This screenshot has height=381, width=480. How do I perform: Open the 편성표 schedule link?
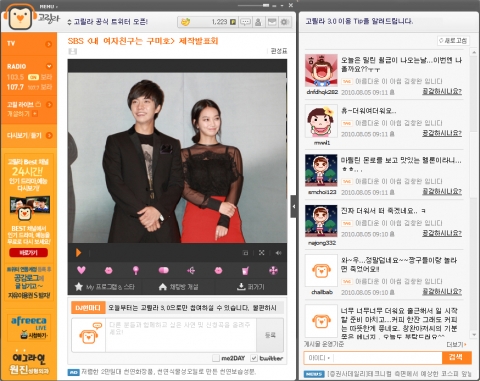[x=279, y=51]
